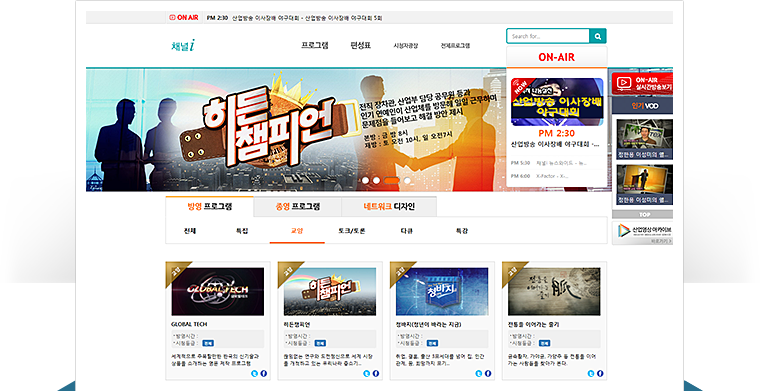Viewport: 760px width, 391px height.
Task: Click the 청바지(청년이 바라는 지금) title
Action: point(428,324)
